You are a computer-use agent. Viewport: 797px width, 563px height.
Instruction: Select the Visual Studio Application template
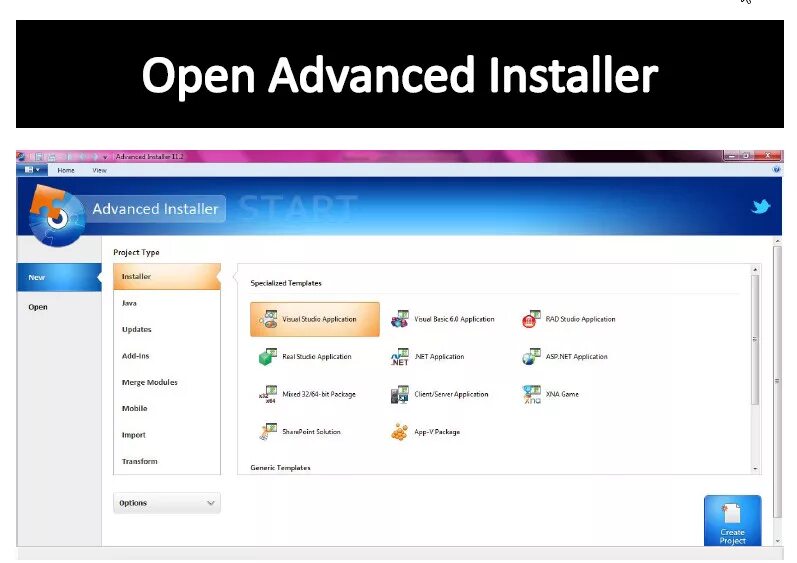[x=315, y=319]
